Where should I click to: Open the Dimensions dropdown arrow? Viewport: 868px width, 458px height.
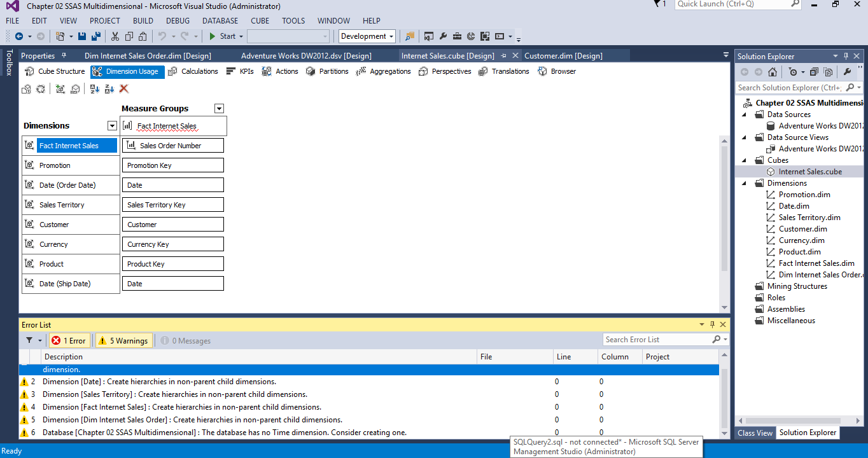click(x=112, y=126)
